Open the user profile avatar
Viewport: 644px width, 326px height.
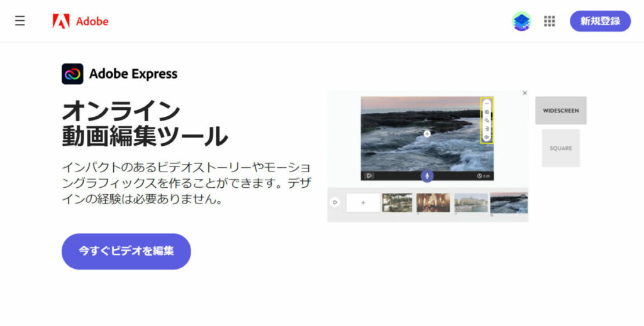(521, 21)
